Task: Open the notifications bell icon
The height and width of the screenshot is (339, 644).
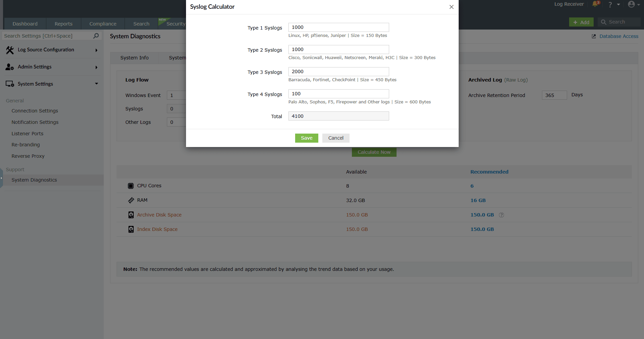Action: click(595, 4)
